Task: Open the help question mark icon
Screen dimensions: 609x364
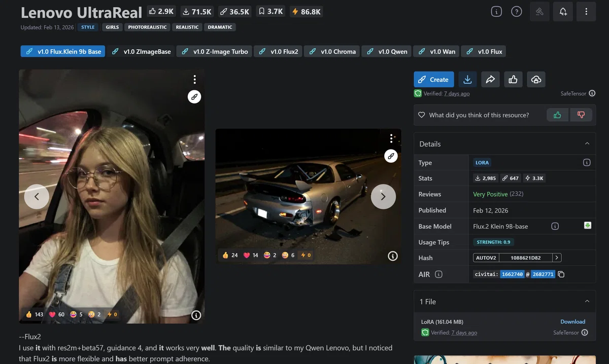Action: coord(516,12)
